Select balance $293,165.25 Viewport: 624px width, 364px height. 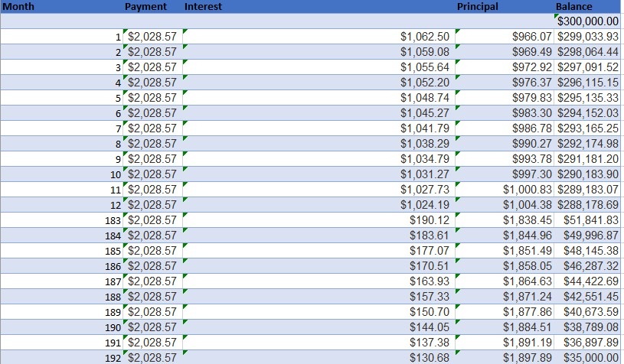(x=587, y=128)
